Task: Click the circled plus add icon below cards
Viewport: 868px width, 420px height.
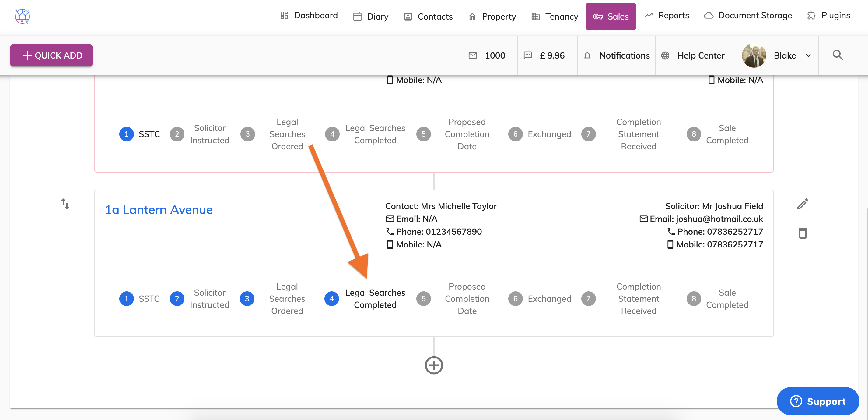Action: pyautogui.click(x=433, y=365)
